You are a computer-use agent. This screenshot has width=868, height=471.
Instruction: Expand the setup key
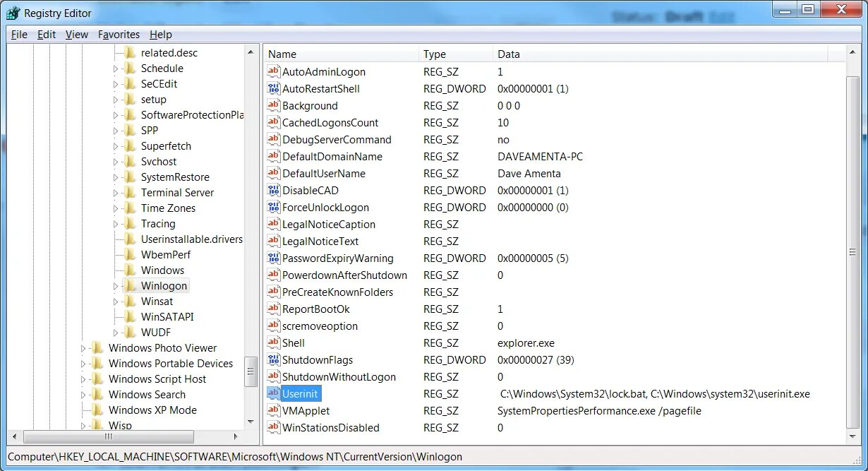[x=116, y=100]
